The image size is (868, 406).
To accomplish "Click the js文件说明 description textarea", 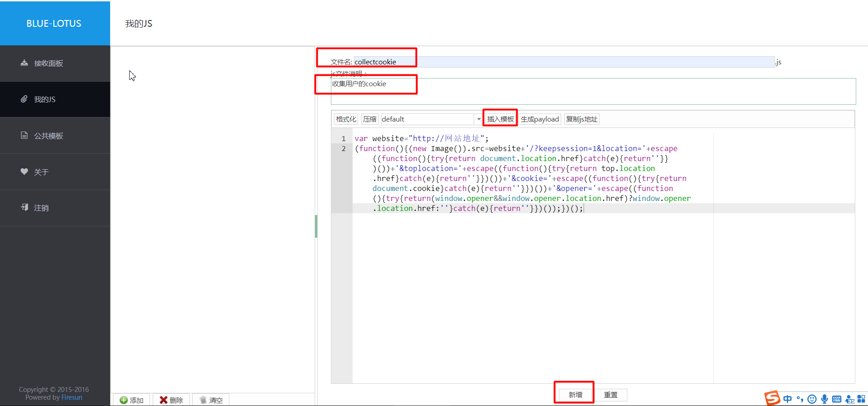I will [593, 91].
